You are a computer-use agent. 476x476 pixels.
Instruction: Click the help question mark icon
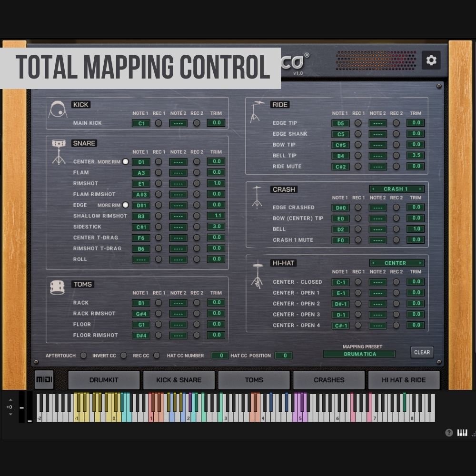click(449, 433)
